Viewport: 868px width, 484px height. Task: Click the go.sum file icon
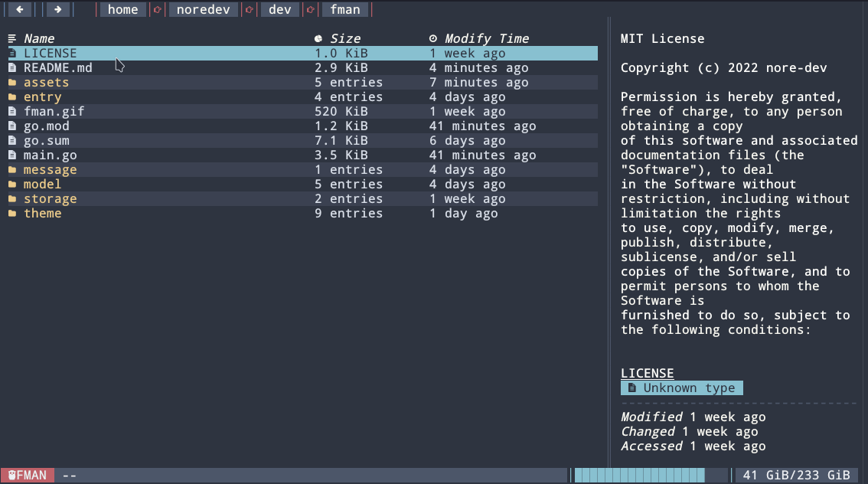coord(12,141)
